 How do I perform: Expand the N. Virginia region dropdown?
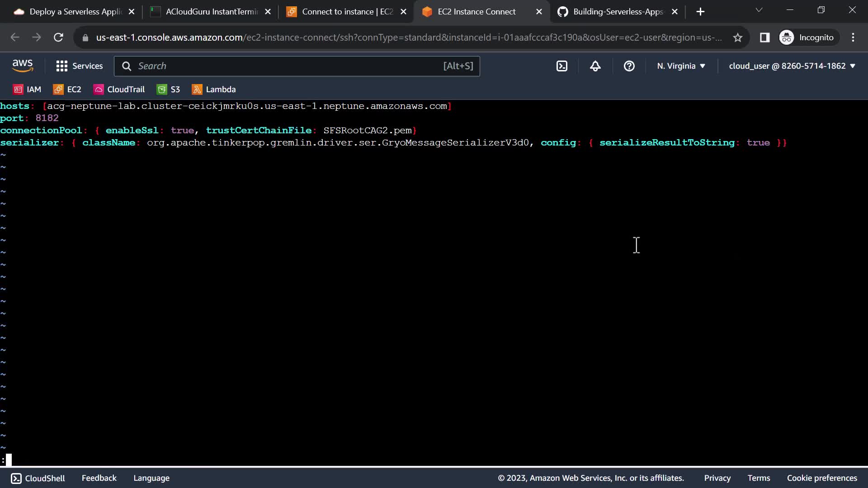681,66
